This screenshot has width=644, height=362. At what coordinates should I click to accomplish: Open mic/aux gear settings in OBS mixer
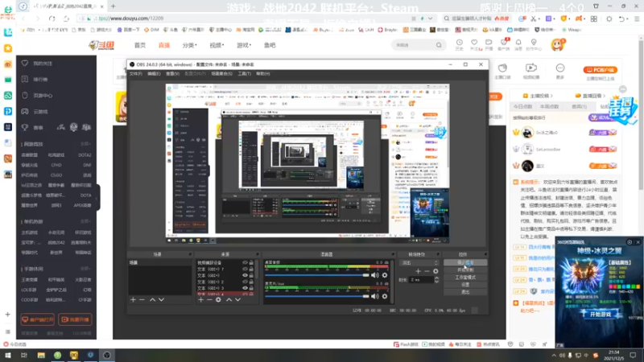point(385,296)
